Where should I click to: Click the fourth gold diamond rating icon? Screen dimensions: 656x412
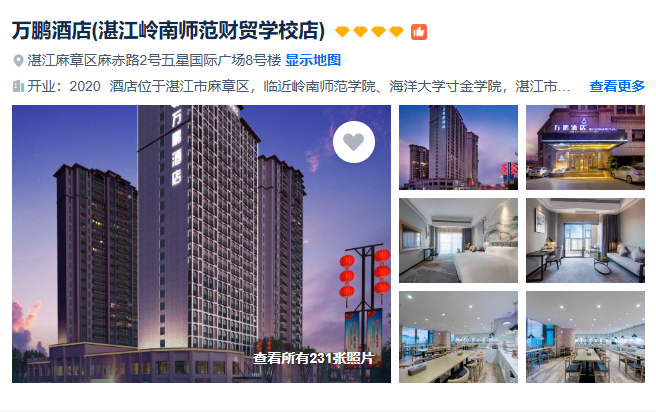click(x=396, y=32)
